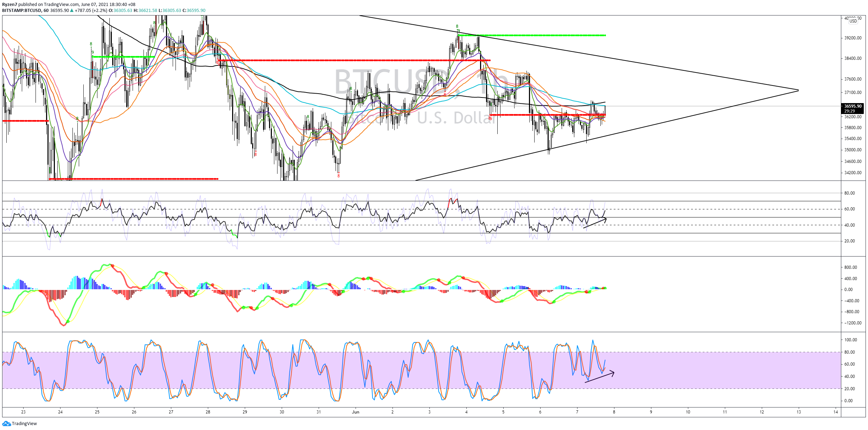868x430 pixels.
Task: Click the RSI 80.00 scale label
Action: click(x=849, y=193)
